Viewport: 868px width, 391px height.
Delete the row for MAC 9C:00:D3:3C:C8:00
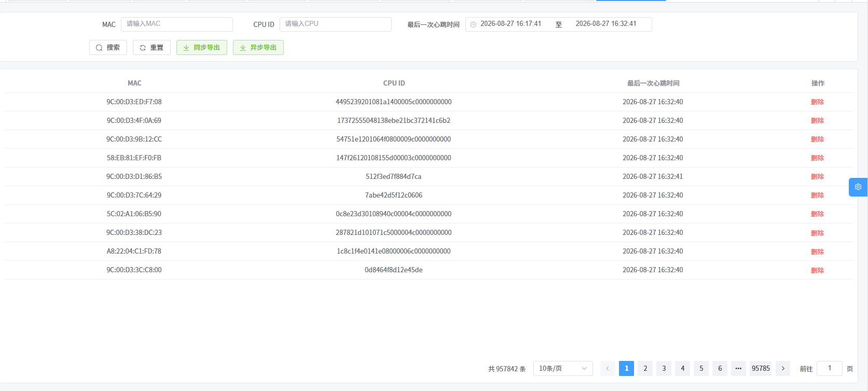pos(818,270)
